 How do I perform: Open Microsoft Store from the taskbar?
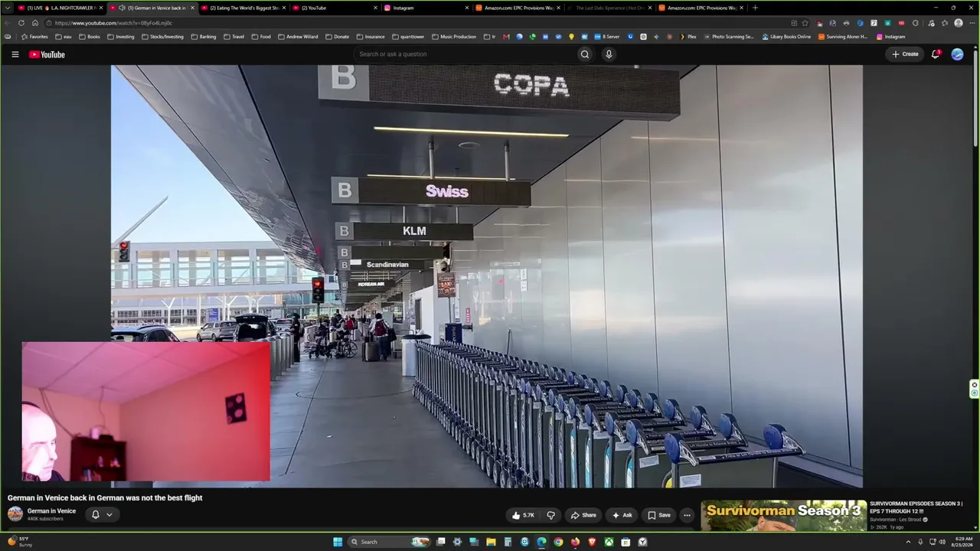626,542
